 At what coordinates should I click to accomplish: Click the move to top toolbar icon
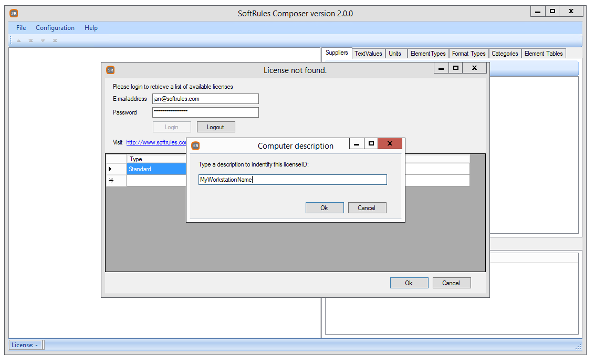pos(31,40)
